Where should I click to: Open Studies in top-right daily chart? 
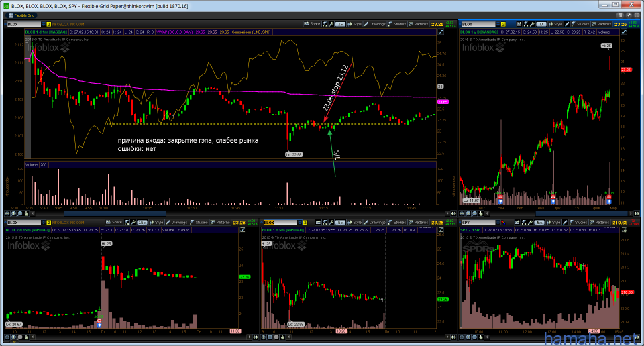[580, 25]
